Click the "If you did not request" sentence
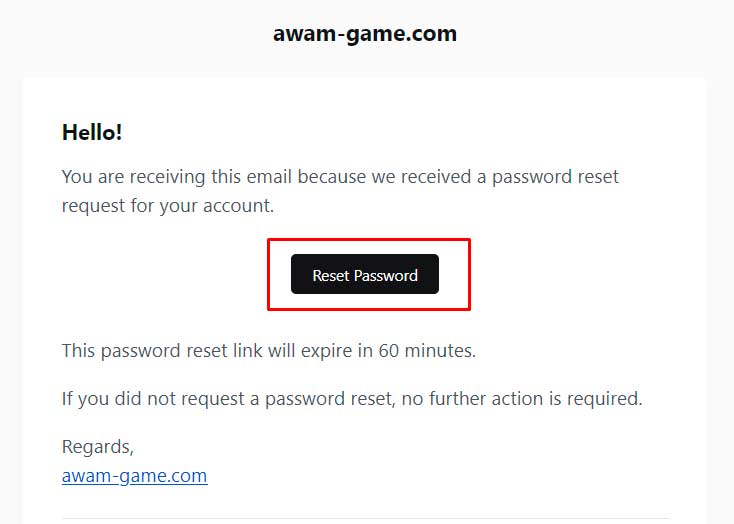The image size is (734, 524). (351, 399)
